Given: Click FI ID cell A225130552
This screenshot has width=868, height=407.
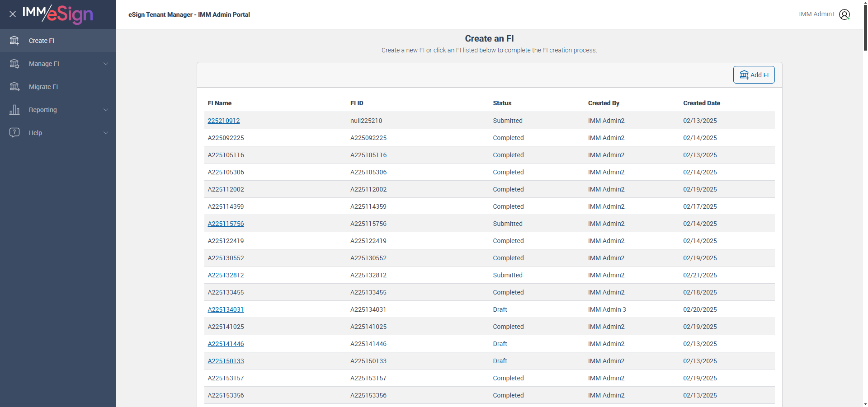Looking at the screenshot, I should pyautogui.click(x=368, y=258).
